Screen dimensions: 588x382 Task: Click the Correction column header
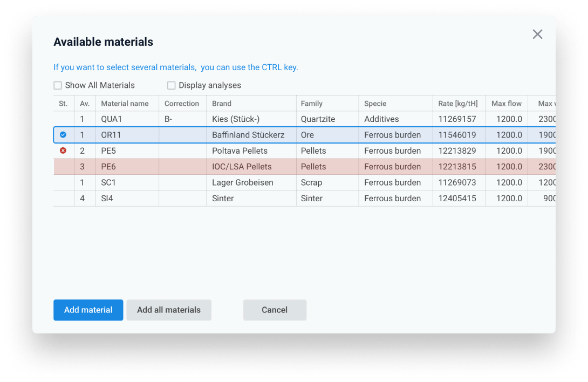(182, 104)
